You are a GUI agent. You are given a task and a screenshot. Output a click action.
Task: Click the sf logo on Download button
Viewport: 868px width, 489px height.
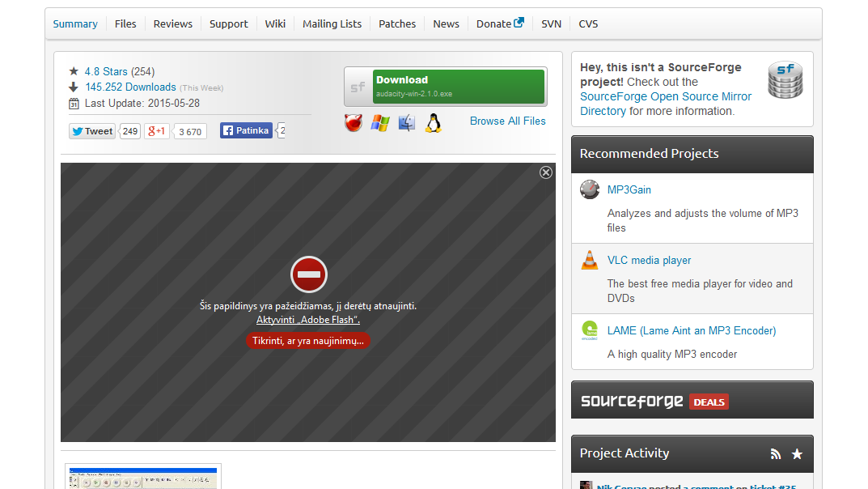(358, 87)
